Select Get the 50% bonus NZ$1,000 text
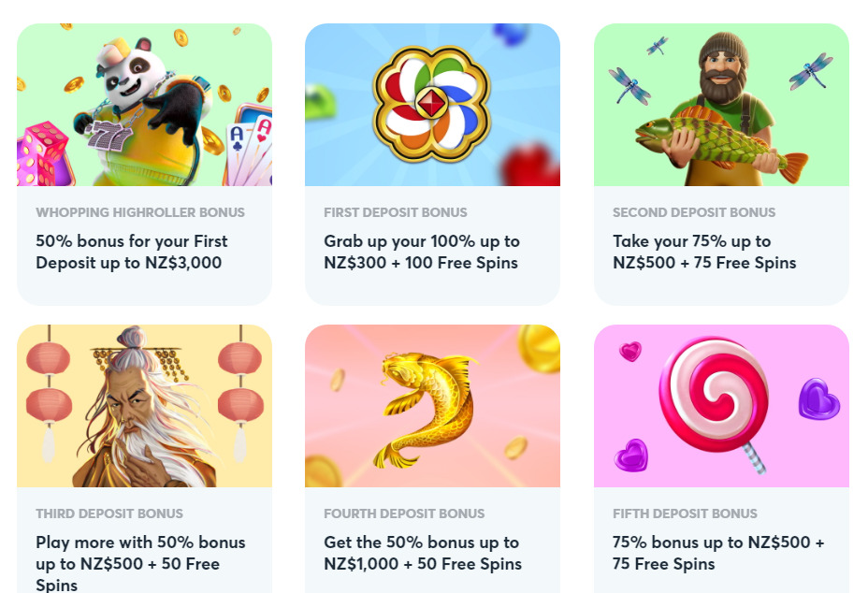 click(x=423, y=553)
